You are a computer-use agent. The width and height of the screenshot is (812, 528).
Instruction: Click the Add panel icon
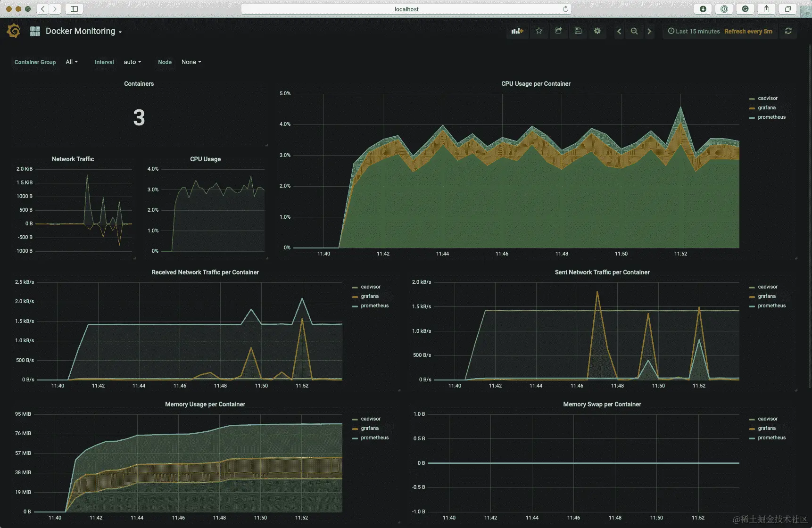(x=517, y=31)
